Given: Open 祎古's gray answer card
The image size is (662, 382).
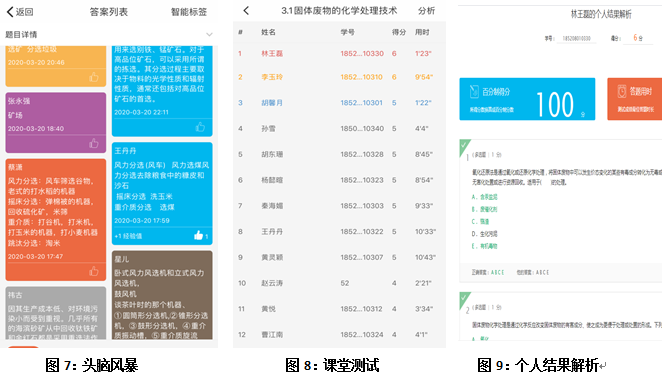Looking at the screenshot, I should [x=56, y=313].
